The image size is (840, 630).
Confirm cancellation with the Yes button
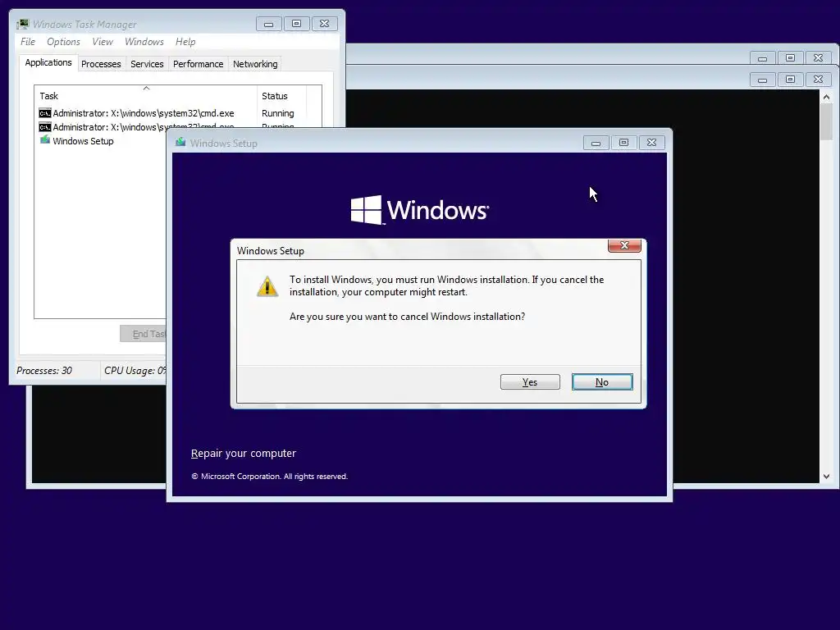[x=530, y=382]
